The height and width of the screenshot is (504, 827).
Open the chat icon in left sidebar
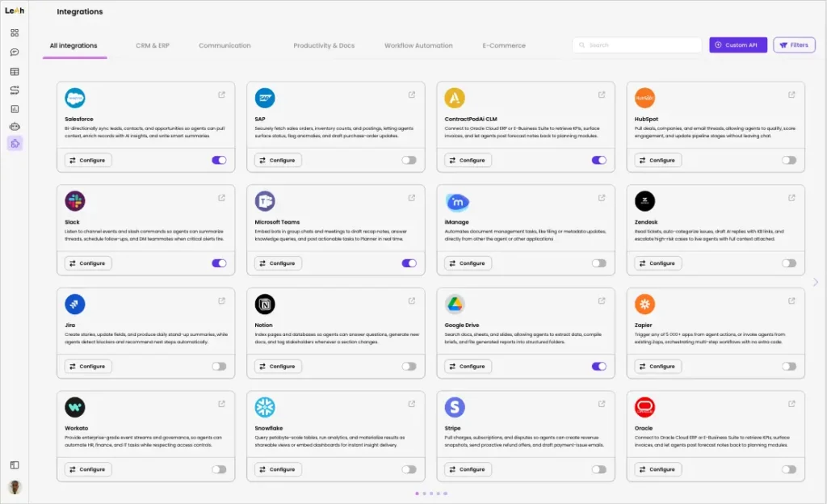(15, 52)
